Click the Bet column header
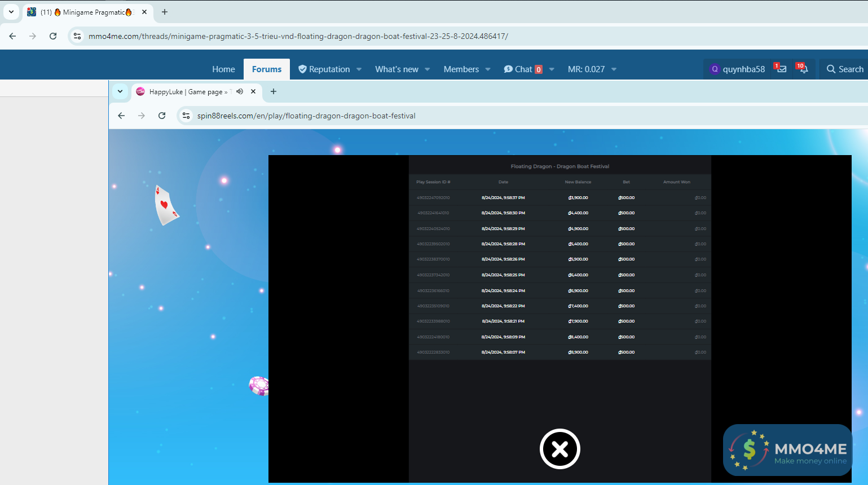 click(626, 182)
